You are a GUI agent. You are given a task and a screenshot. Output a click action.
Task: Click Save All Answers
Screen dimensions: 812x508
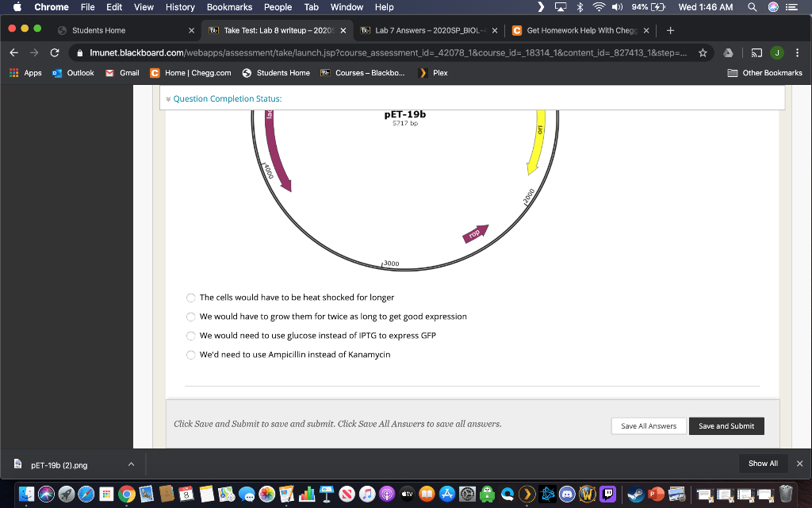tap(648, 425)
